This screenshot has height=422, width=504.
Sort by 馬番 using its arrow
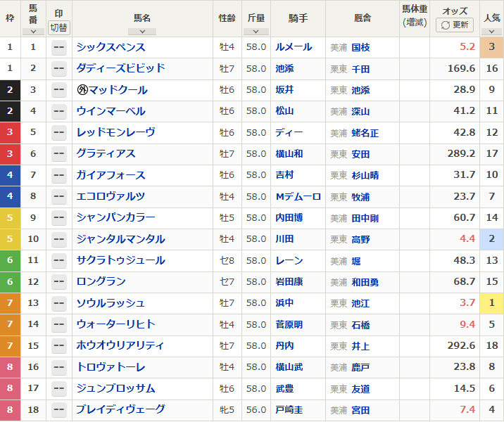pos(33,31)
